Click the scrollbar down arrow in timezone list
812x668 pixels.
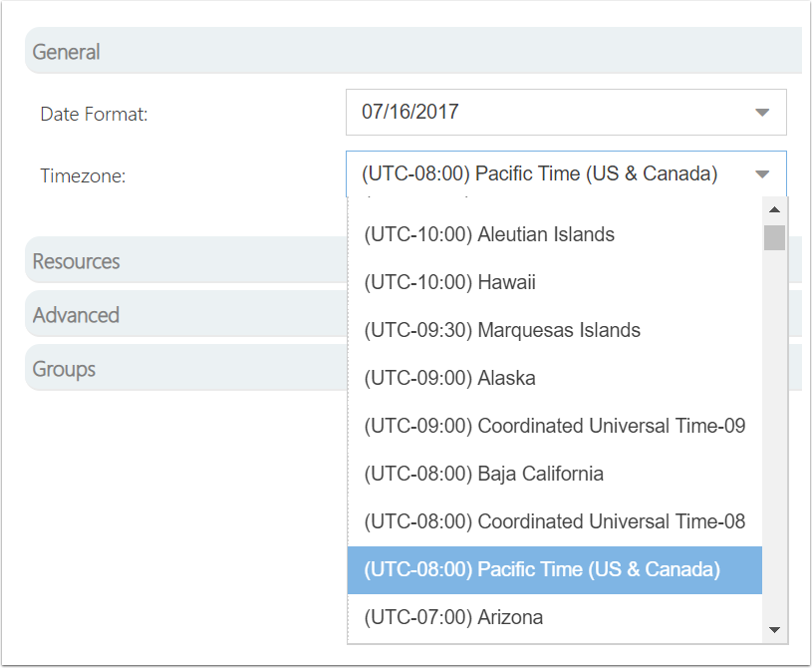775,630
